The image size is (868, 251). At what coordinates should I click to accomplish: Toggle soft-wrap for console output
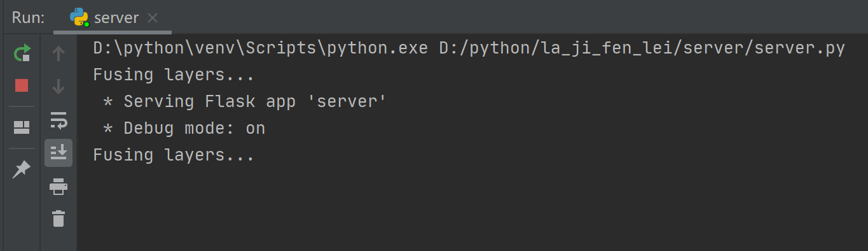click(59, 120)
